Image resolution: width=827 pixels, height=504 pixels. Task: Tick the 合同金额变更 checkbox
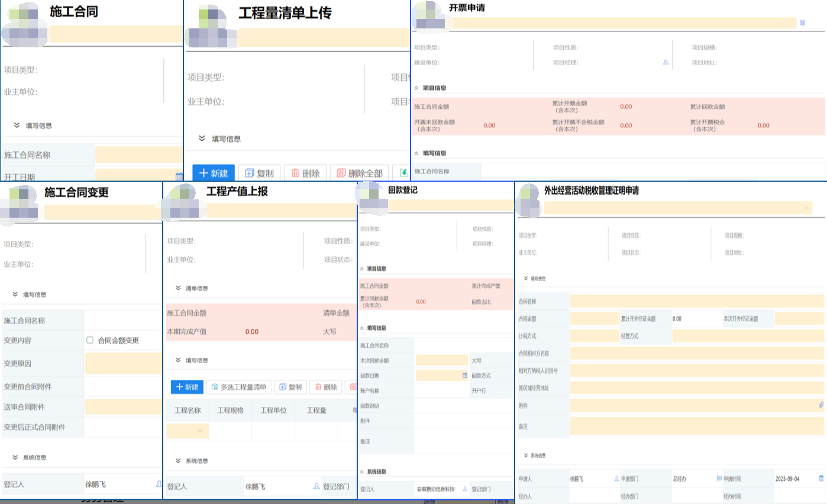[x=90, y=340]
